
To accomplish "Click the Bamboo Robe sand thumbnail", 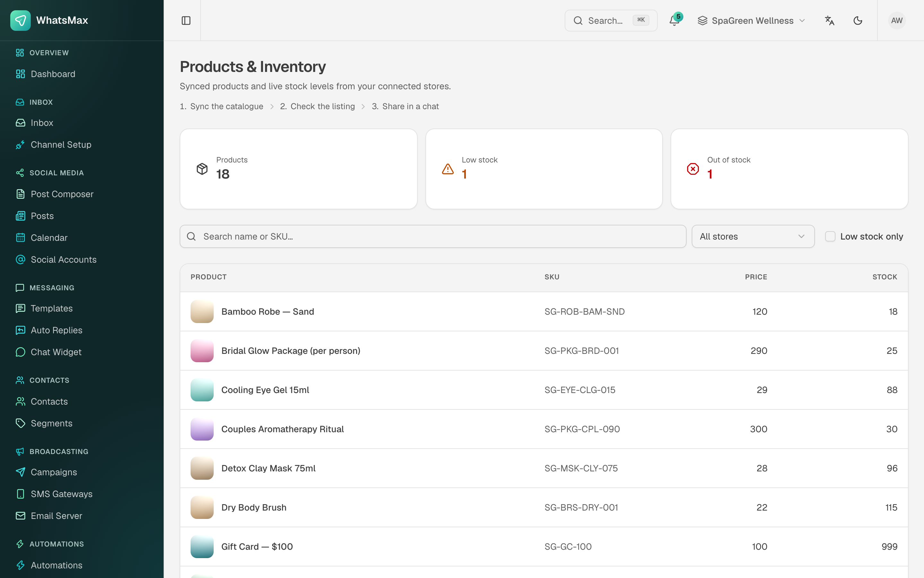I will [202, 311].
